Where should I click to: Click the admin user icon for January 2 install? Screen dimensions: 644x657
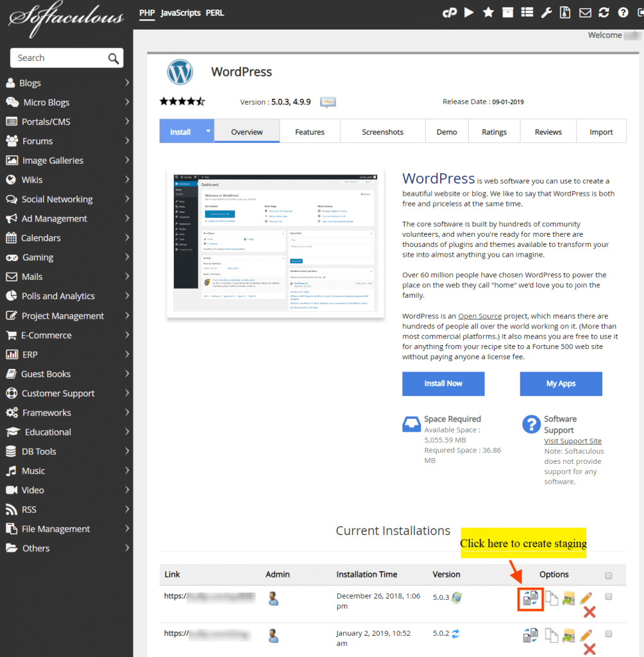coord(274,636)
